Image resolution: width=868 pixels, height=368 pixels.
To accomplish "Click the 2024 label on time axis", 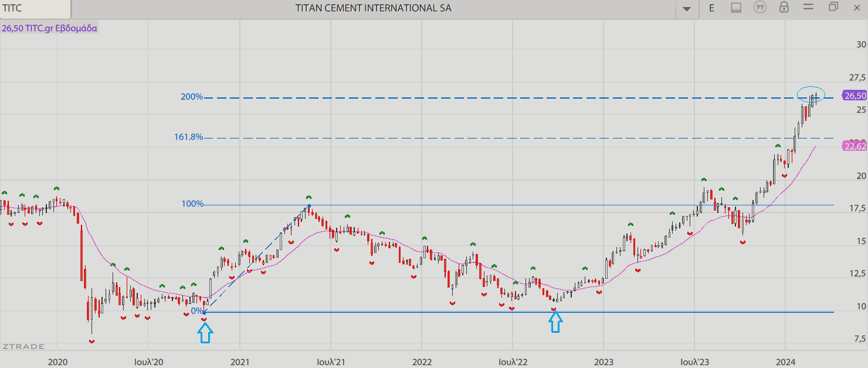I will click(x=786, y=363).
